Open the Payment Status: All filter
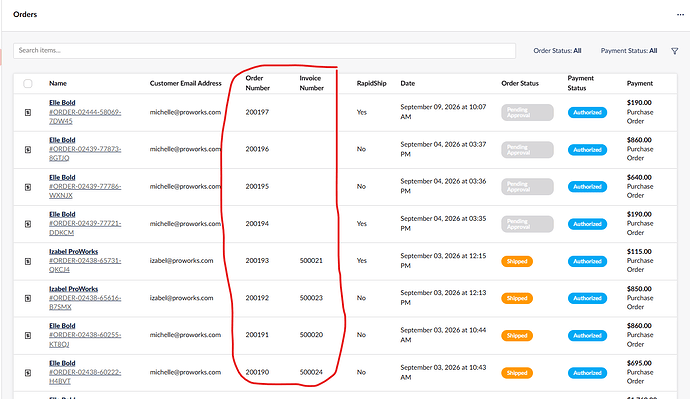The width and height of the screenshot is (690, 399). (x=629, y=51)
